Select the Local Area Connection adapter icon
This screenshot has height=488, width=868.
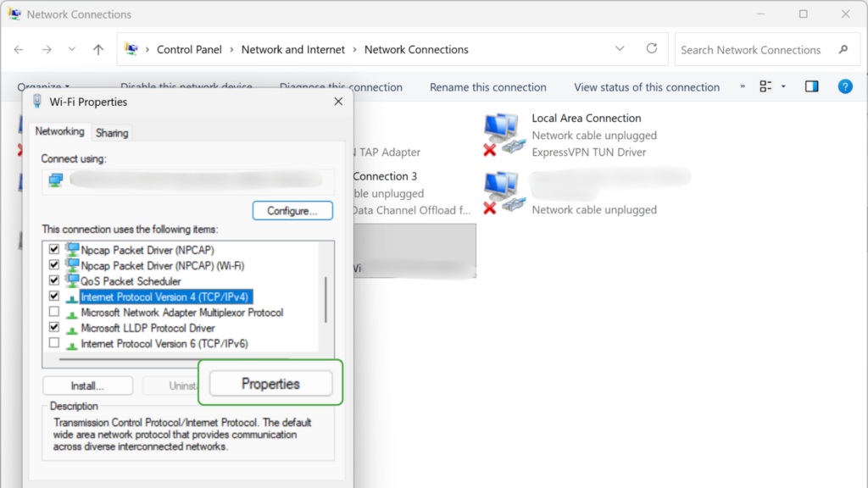(504, 135)
